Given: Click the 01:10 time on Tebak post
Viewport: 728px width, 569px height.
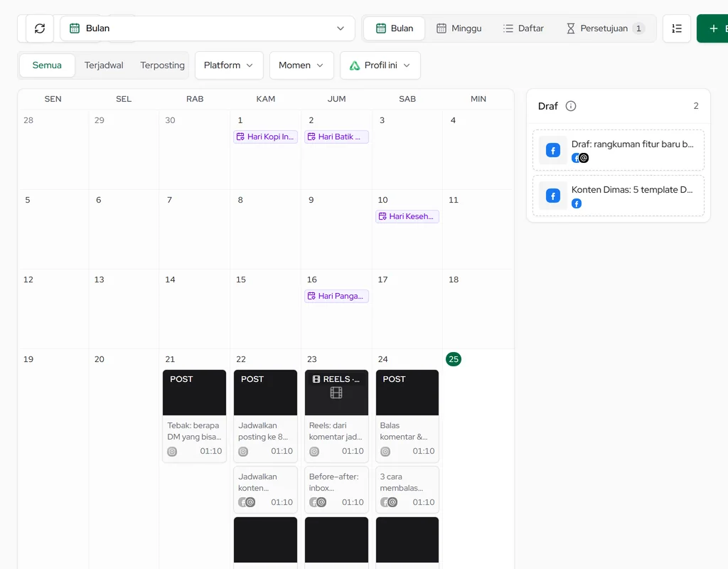Looking at the screenshot, I should pyautogui.click(x=210, y=451).
